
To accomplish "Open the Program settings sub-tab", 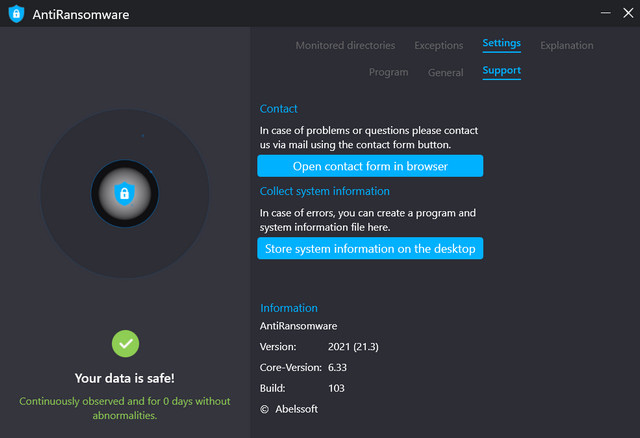I will (x=388, y=72).
